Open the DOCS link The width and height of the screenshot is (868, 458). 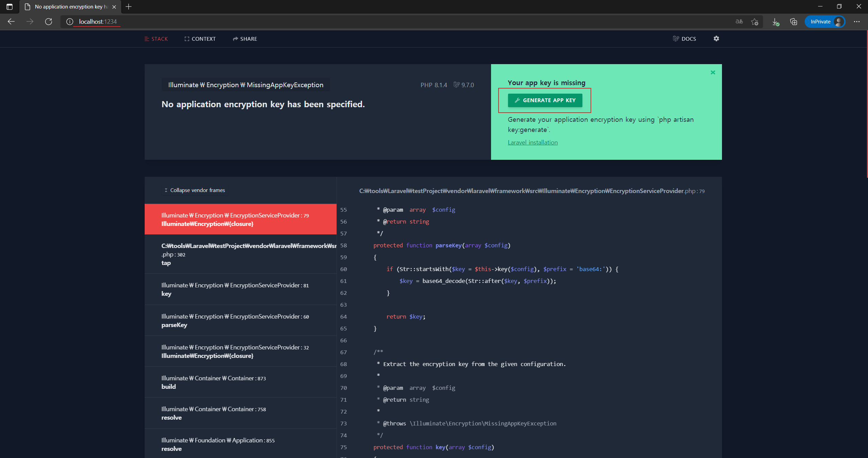click(x=684, y=39)
